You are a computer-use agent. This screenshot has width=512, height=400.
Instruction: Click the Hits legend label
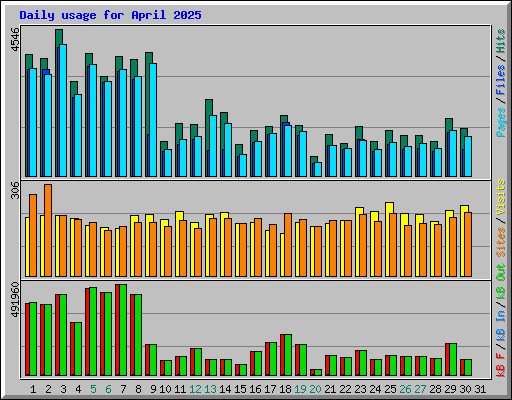click(501, 41)
